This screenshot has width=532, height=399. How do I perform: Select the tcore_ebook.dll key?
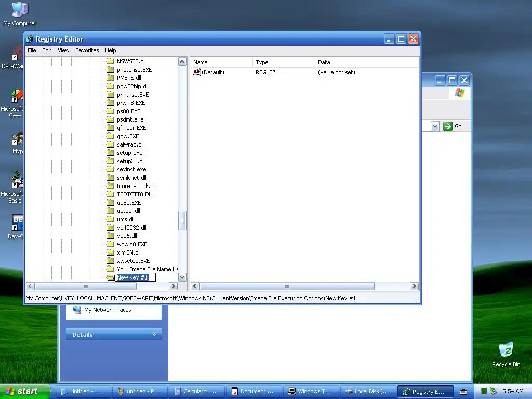[x=136, y=186]
